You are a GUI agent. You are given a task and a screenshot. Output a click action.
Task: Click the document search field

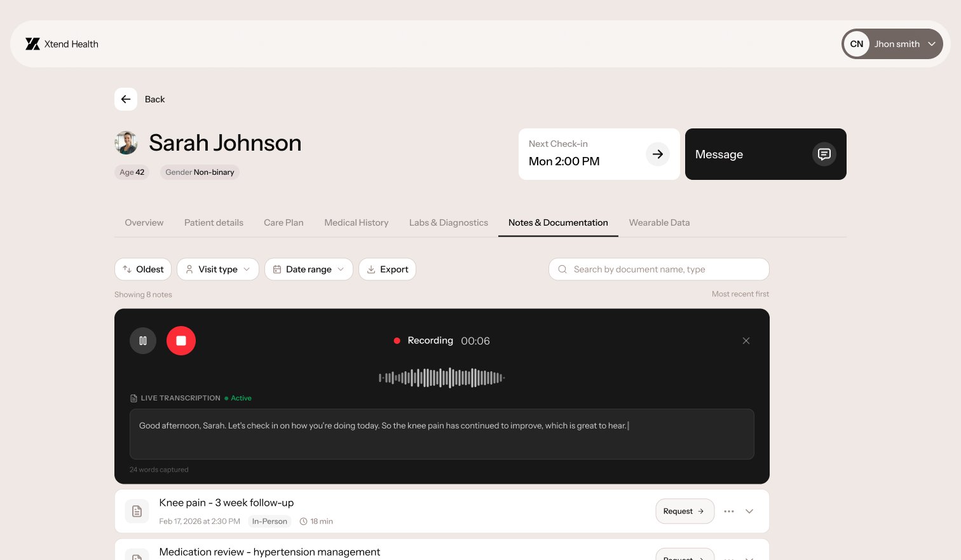pyautogui.click(x=659, y=270)
